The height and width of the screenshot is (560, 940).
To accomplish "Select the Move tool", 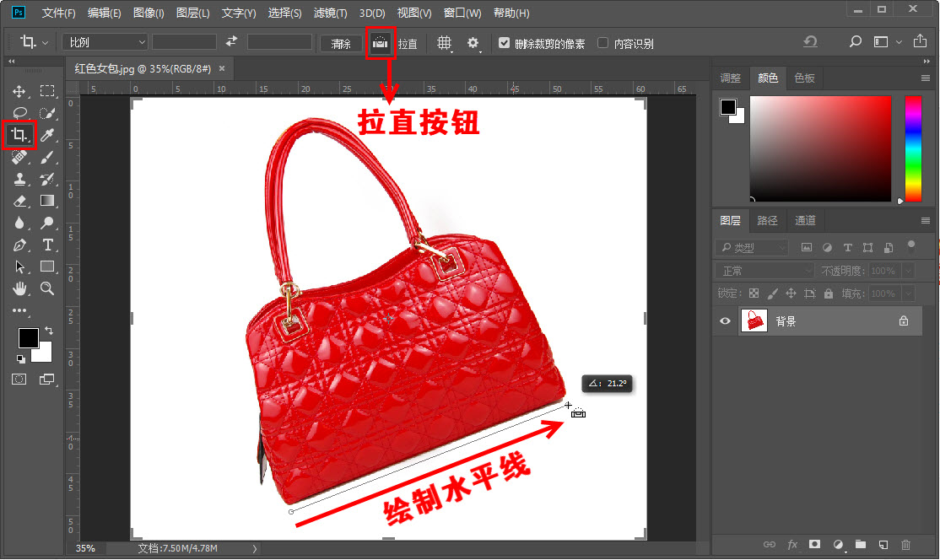I will coord(19,91).
